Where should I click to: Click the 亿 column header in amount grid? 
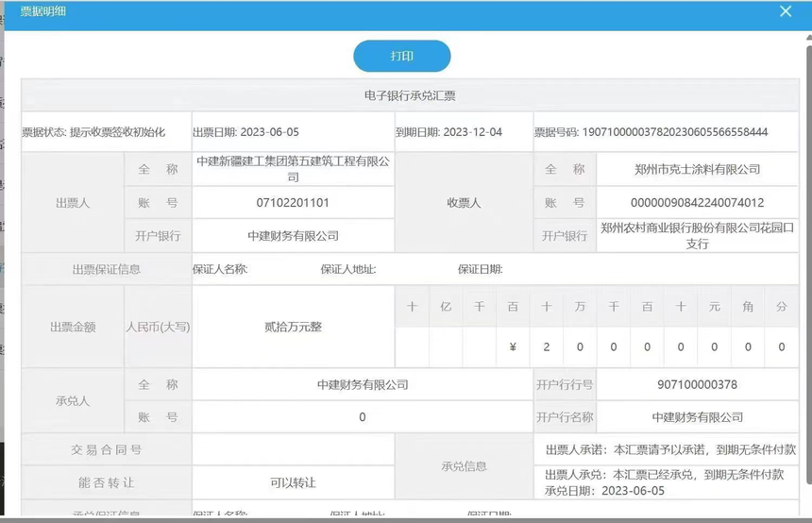pos(446,307)
